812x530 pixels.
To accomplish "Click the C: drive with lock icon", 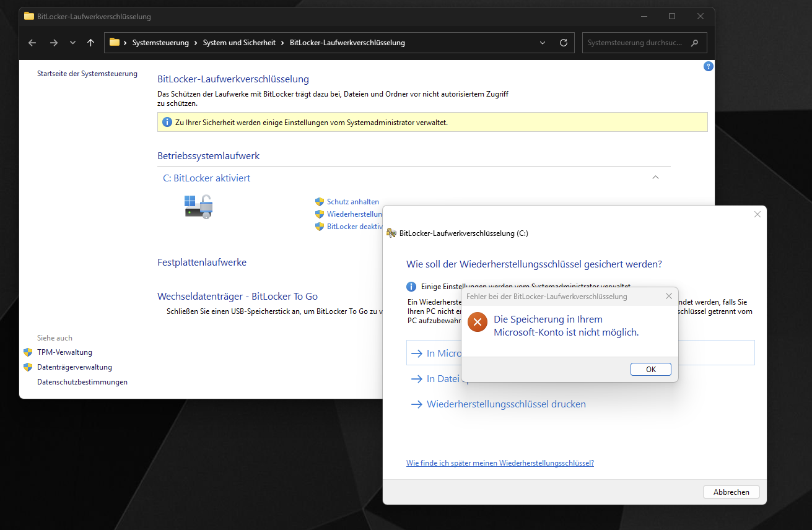I will tap(199, 207).
